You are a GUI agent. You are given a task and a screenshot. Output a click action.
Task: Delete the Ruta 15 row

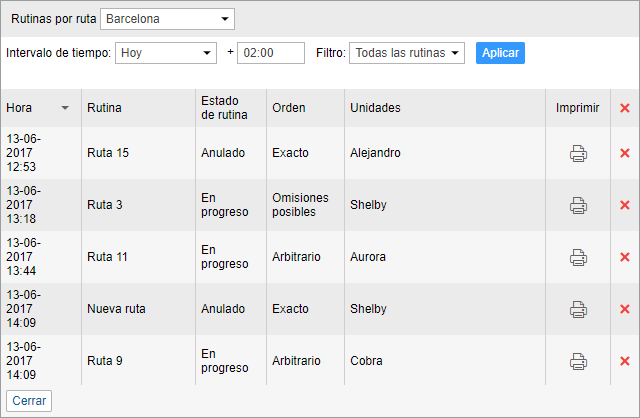(625, 153)
